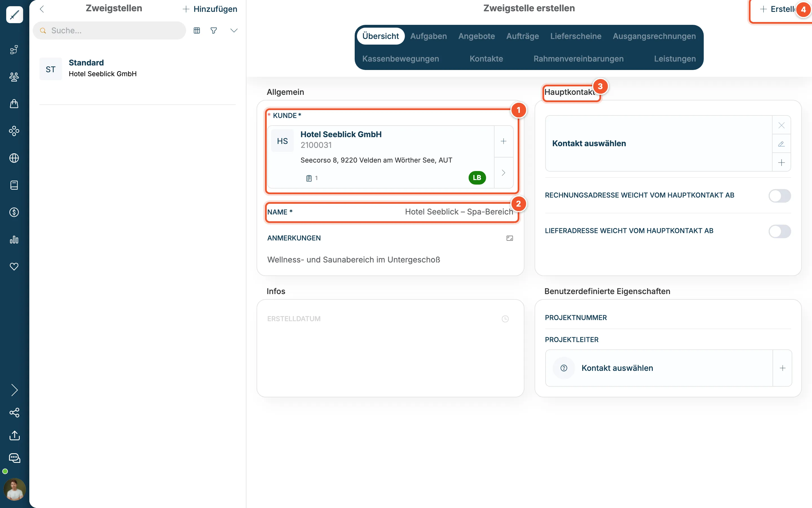Screen dimensions: 812x508
Task: Edit the Anmerkungen notes text
Action: coord(354,260)
